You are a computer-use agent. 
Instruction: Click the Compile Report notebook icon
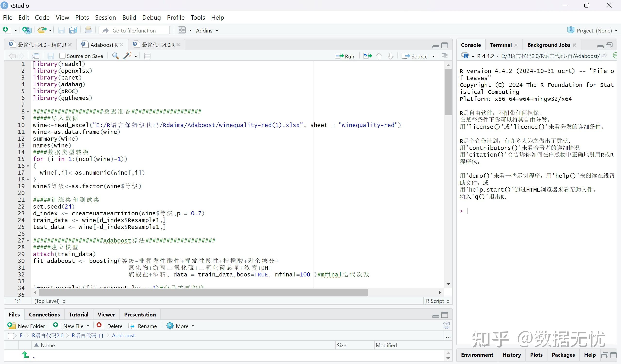[147, 56]
